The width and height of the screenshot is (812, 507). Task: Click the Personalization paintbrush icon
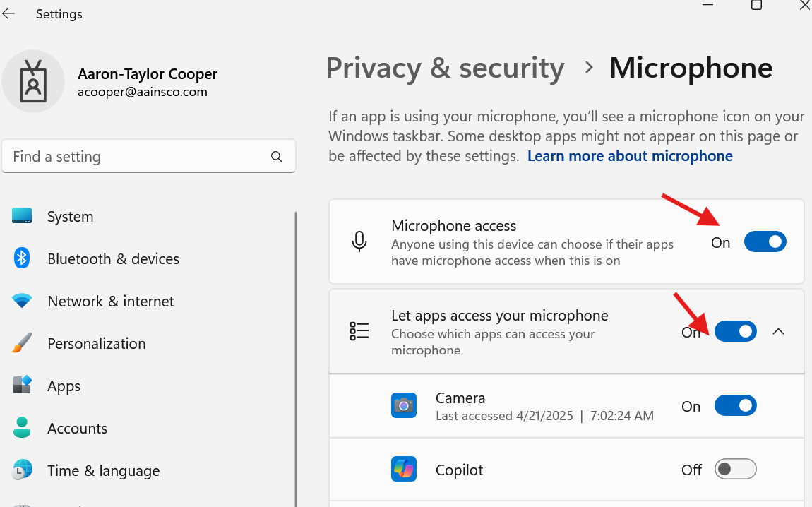(x=22, y=344)
